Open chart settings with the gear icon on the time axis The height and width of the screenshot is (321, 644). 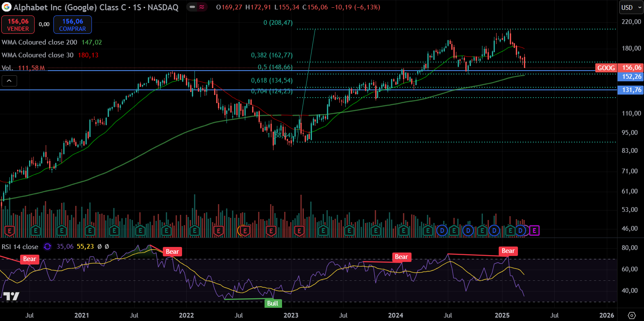click(x=631, y=315)
